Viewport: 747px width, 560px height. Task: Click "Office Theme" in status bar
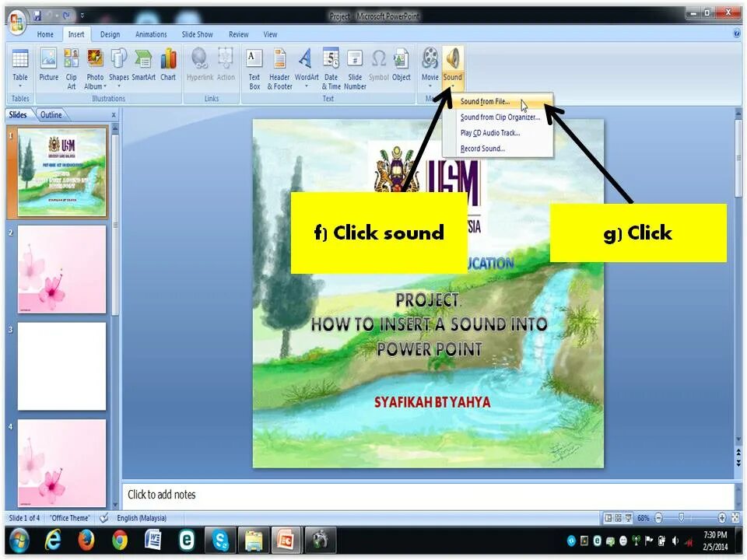pos(69,518)
